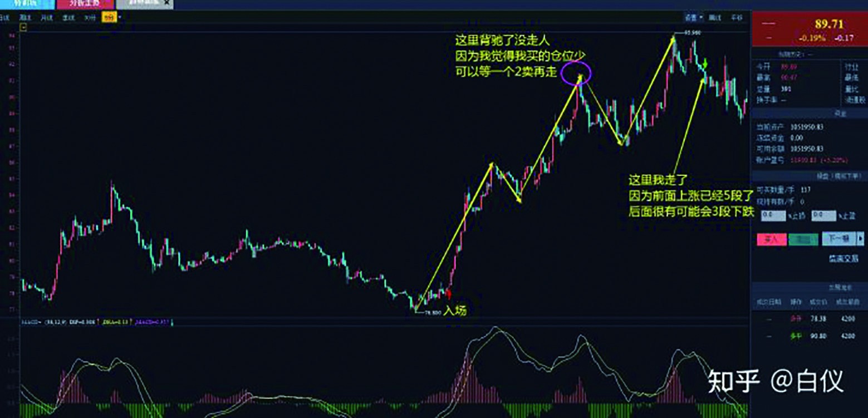Click the 分钟 minute timeframe option
Screen dimensions: 868x418
tap(89, 18)
